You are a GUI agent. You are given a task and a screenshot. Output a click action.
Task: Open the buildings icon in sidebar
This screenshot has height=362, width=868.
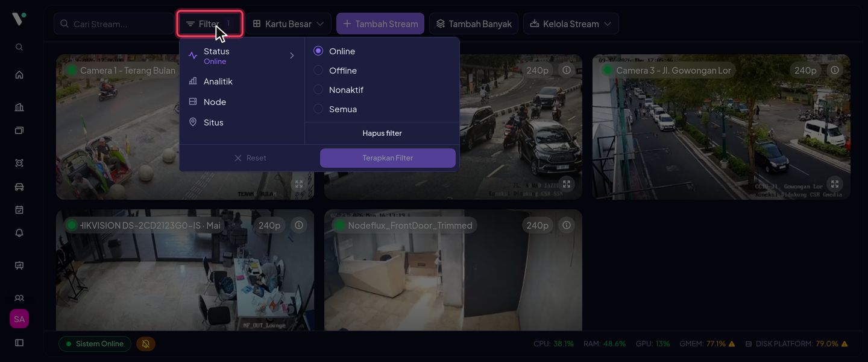coord(19,107)
